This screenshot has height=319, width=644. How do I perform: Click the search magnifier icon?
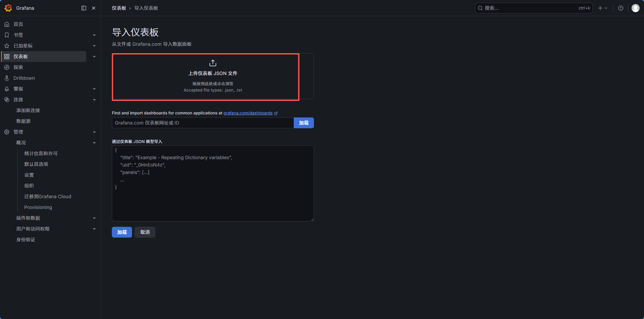pyautogui.click(x=480, y=8)
